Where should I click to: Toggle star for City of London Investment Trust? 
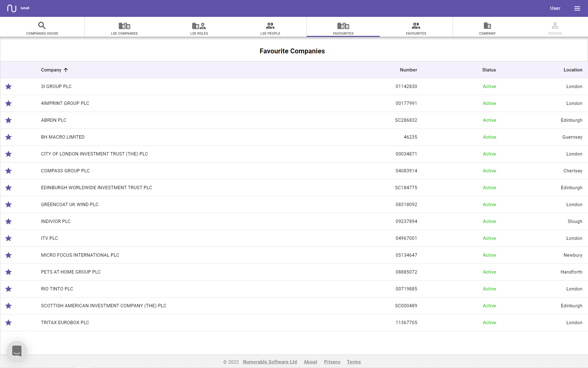coord(9,154)
